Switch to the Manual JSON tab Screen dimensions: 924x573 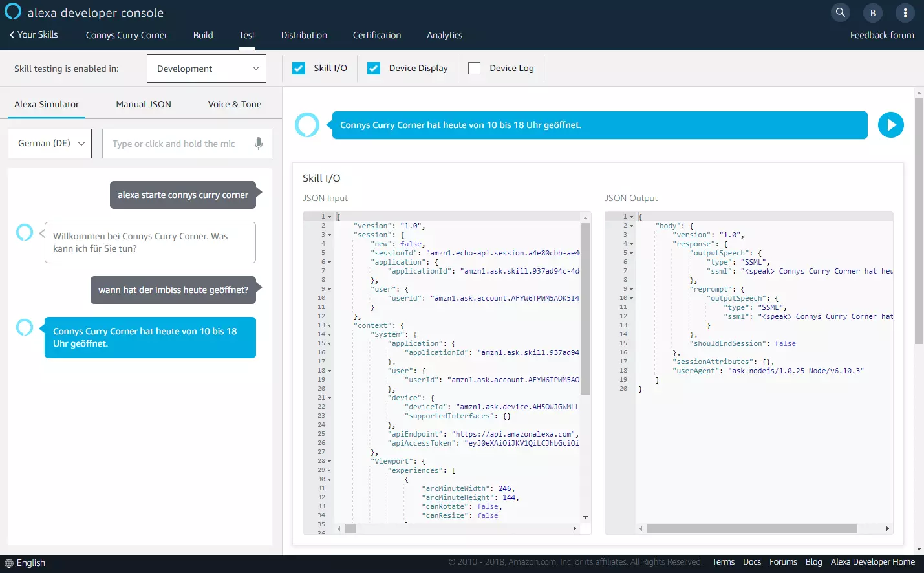pyautogui.click(x=144, y=104)
